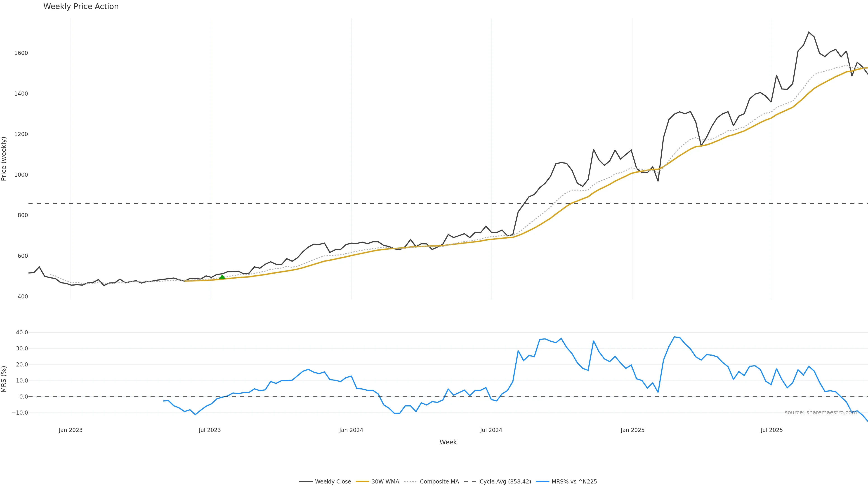Toggle the Composite MA series label
Viewport: 868px width, 488px height.
tap(439, 482)
